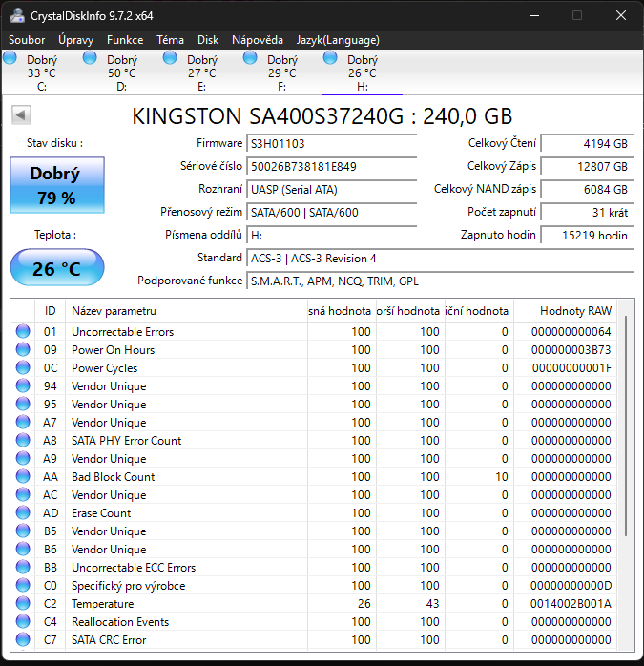Click status orb for Bad Block Count row

coord(23,476)
